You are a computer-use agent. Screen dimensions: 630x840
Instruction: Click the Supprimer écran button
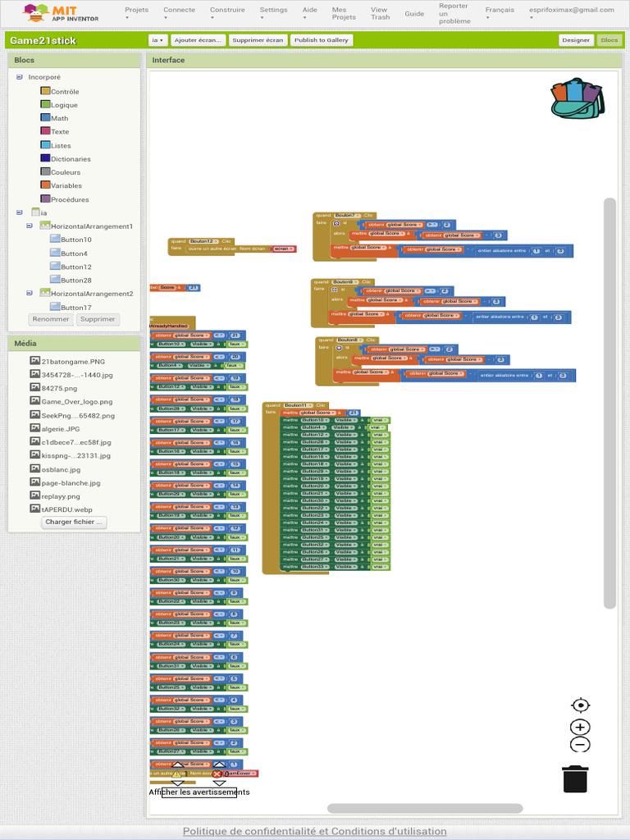click(x=258, y=40)
